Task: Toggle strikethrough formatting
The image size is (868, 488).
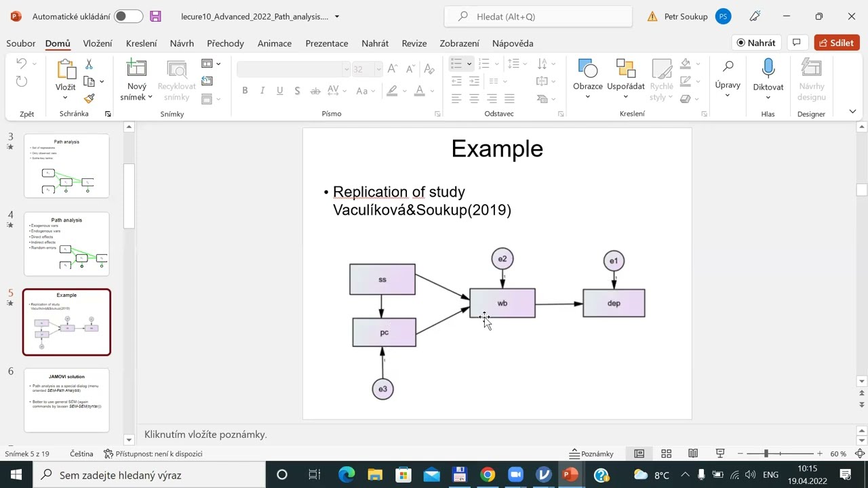Action: (x=315, y=90)
